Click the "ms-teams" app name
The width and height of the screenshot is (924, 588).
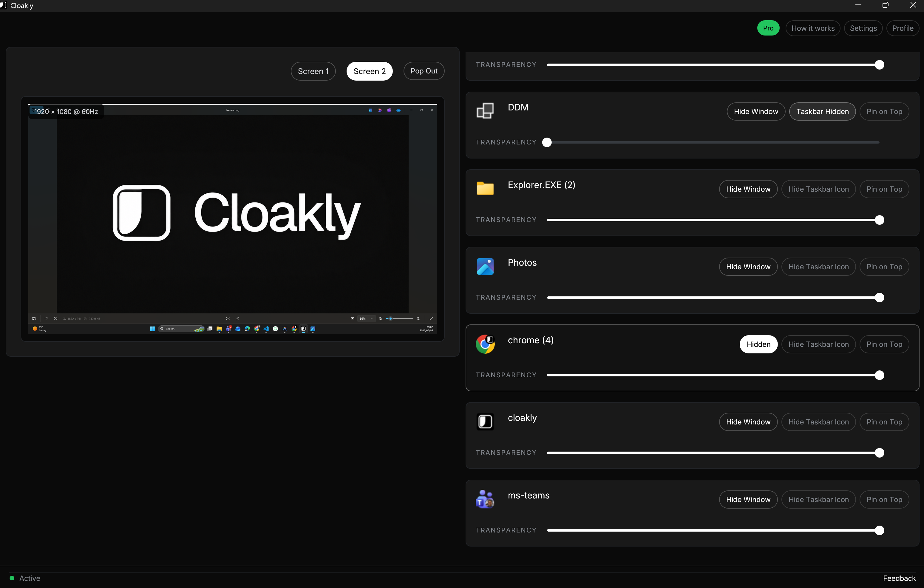529,495
